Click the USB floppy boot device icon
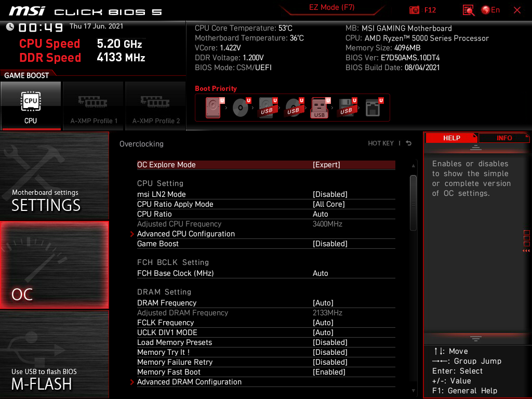Viewport: 532px width, 399px height. click(x=345, y=108)
